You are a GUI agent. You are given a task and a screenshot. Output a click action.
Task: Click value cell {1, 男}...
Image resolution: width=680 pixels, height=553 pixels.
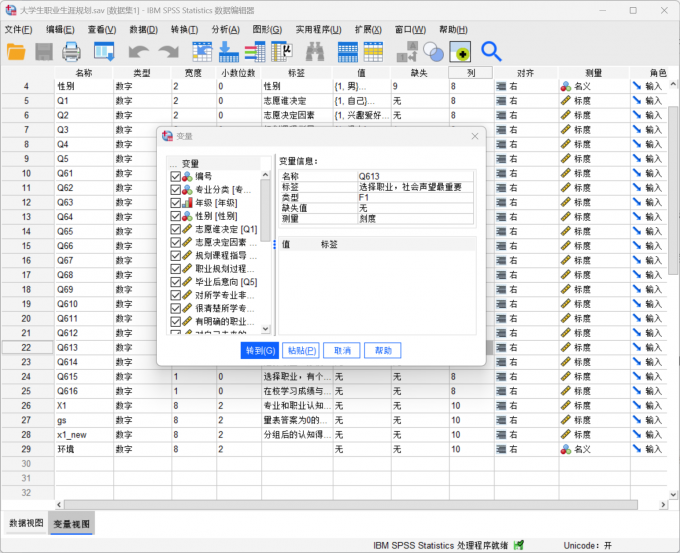(x=362, y=86)
